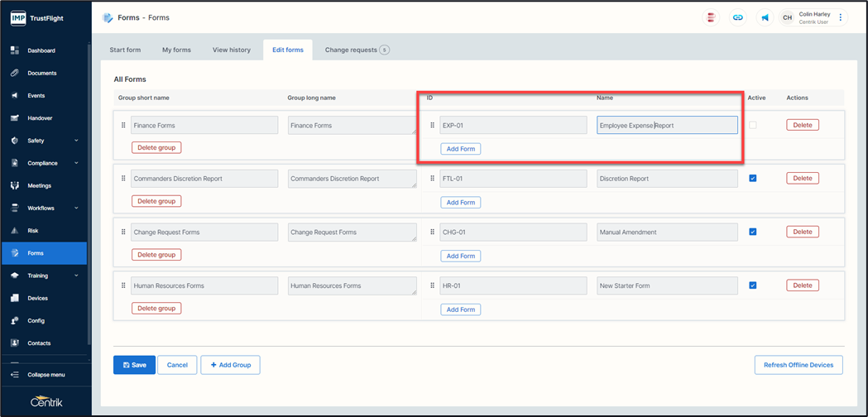Viewport: 868px width, 417px height.
Task: Enable the Active checkbox for EXP-01
Action: click(x=753, y=125)
